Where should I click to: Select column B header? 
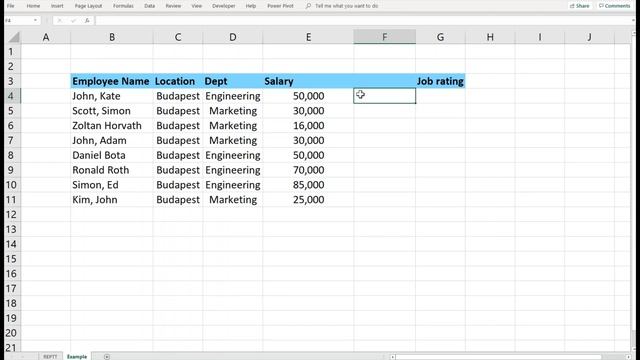(112, 37)
